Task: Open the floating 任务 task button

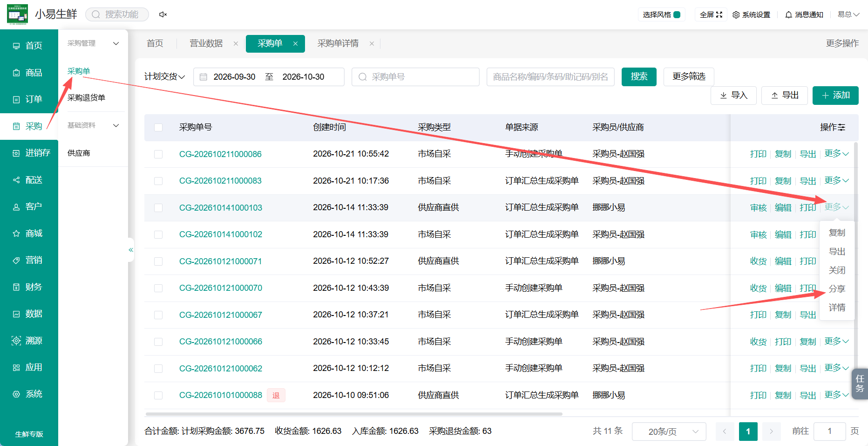Action: pos(860,384)
